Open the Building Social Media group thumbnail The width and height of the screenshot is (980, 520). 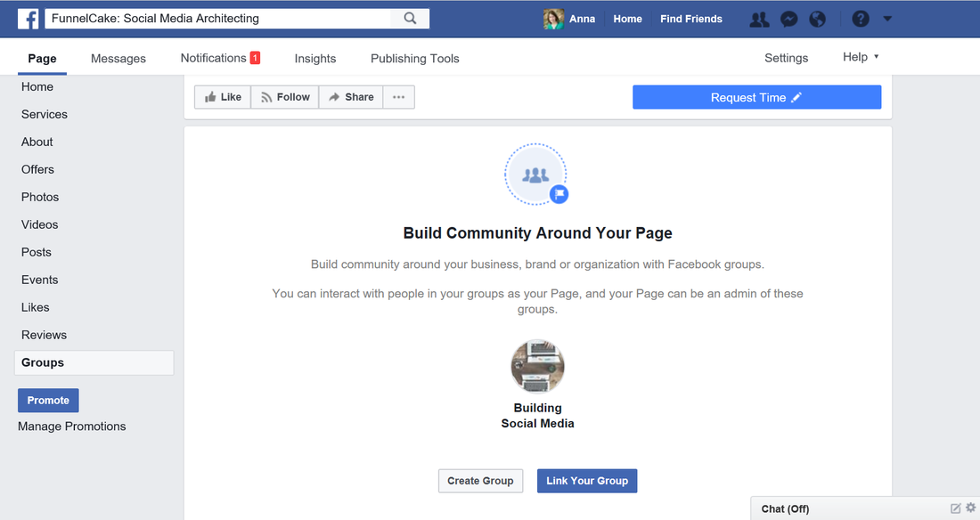point(537,366)
